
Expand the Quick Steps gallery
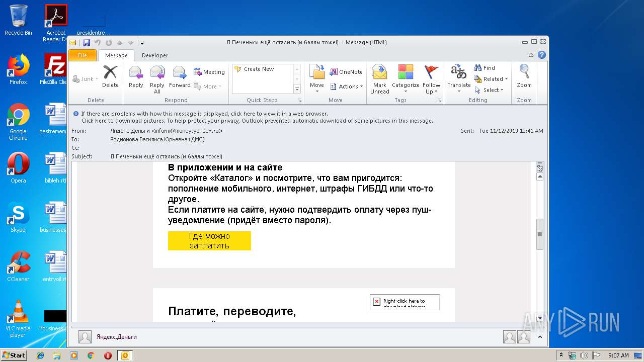[x=297, y=89]
